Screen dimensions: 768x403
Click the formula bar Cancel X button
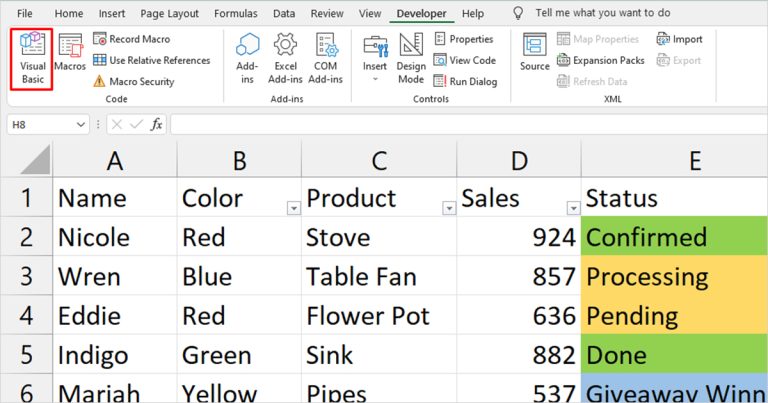point(117,125)
